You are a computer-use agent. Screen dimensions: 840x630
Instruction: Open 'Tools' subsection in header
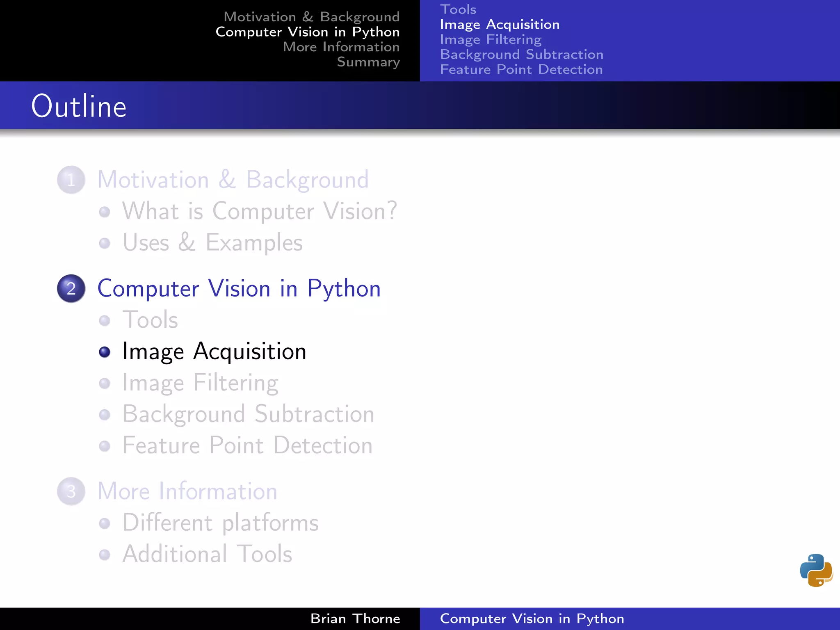[x=458, y=9]
